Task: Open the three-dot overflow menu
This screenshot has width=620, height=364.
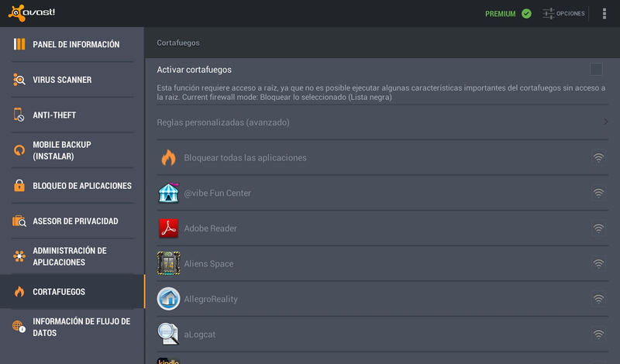Action: (x=604, y=13)
